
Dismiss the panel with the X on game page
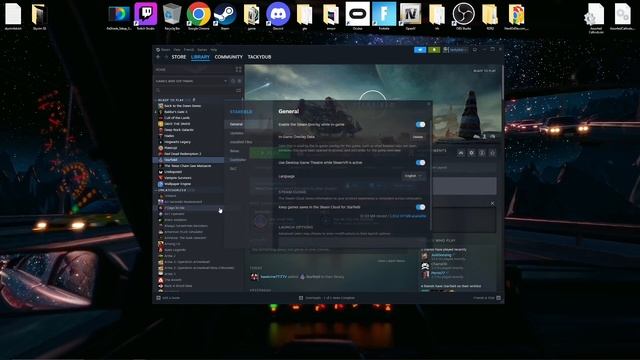click(492, 203)
